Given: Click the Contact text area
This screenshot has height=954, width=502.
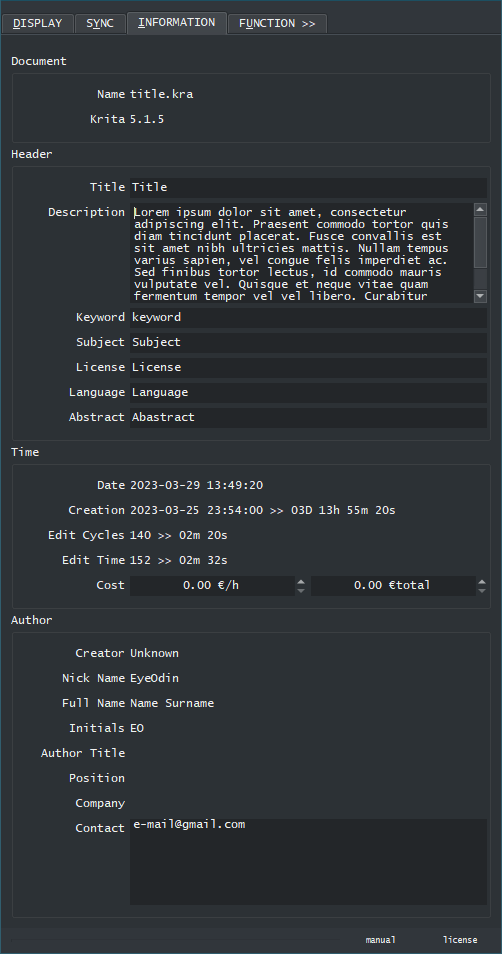Looking at the screenshot, I should coord(309,862).
